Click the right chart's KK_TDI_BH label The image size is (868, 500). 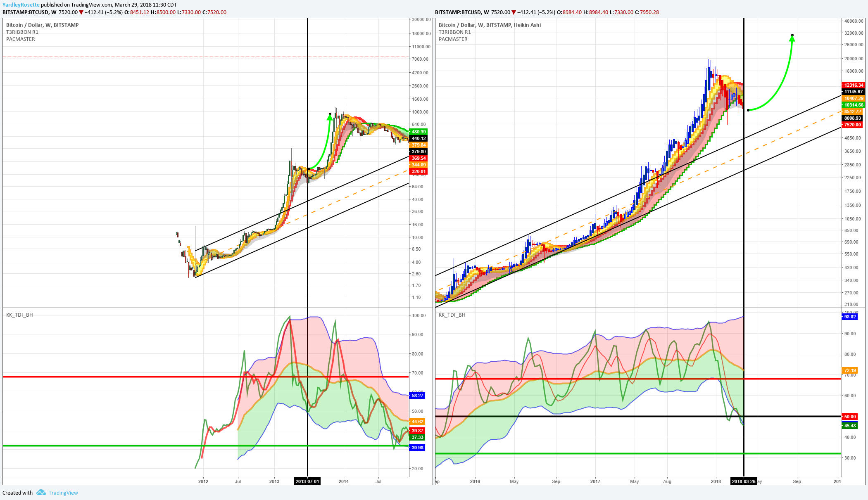452,315
